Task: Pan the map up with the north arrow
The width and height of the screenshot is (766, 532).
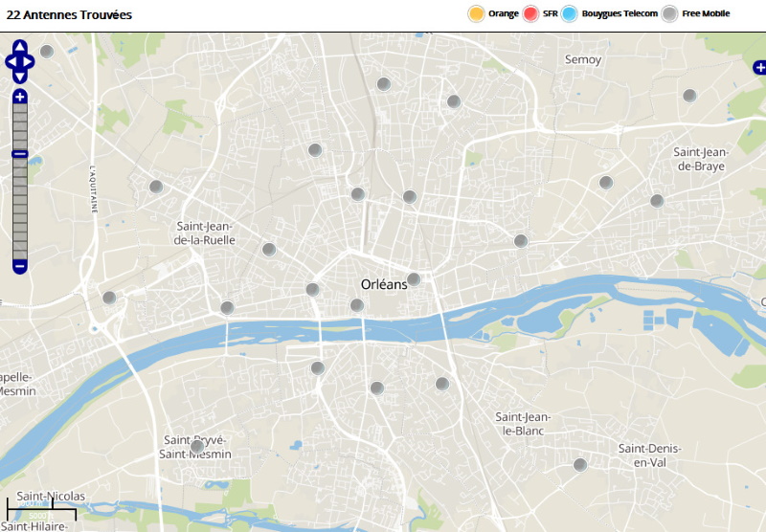Action: [x=20, y=47]
